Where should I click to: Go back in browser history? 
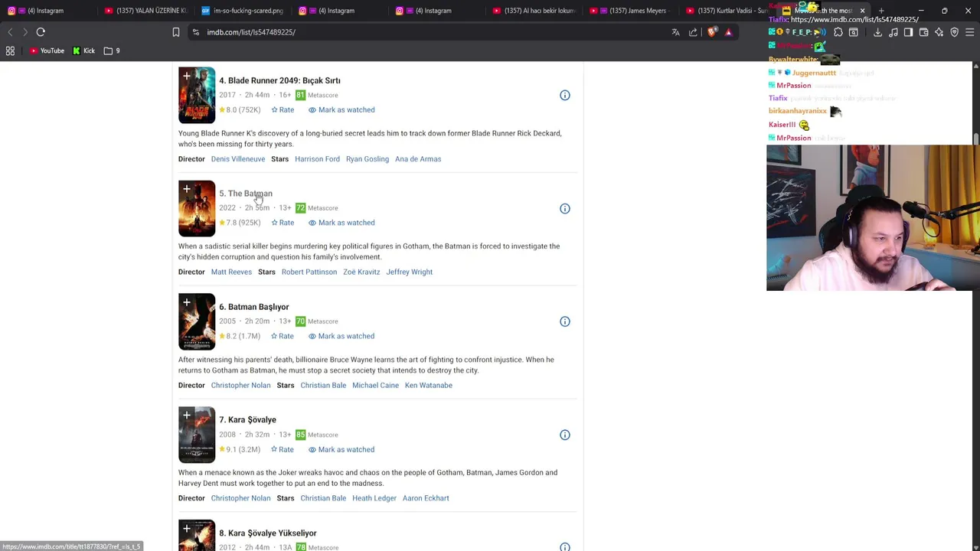(10, 32)
